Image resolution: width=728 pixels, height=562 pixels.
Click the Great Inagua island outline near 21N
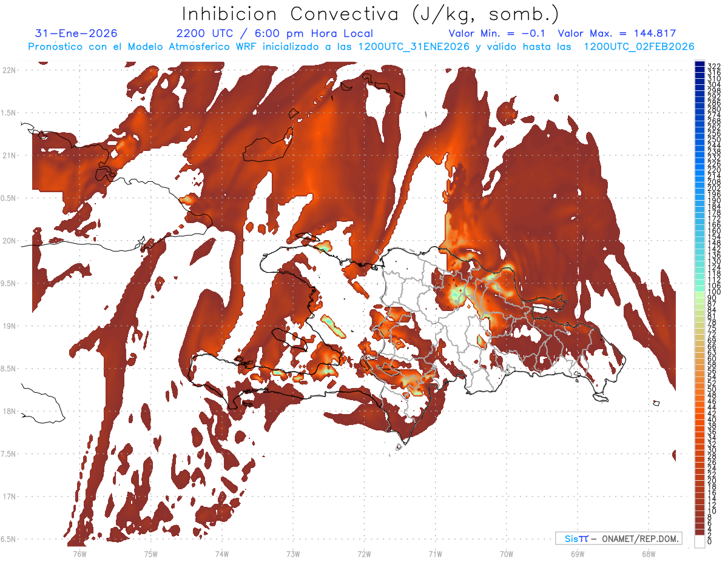(x=266, y=149)
